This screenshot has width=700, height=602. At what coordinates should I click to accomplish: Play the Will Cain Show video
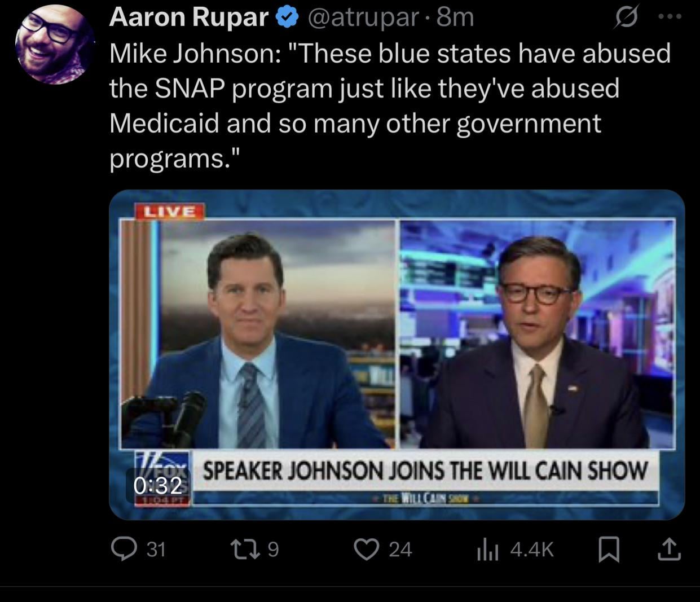tap(397, 354)
